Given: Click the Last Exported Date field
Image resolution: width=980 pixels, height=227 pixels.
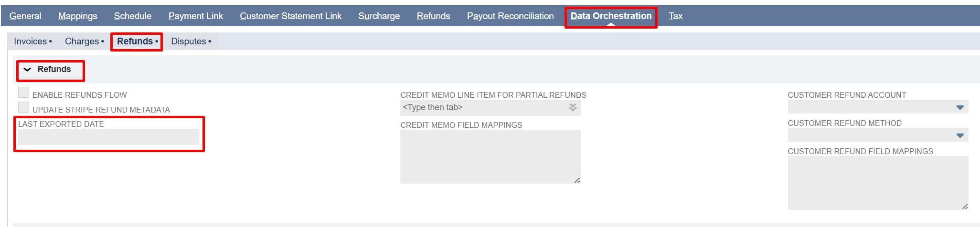Looking at the screenshot, I should (108, 137).
